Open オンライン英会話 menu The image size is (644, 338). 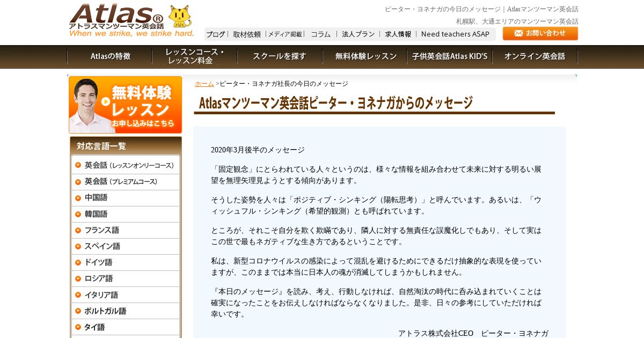[535, 56]
